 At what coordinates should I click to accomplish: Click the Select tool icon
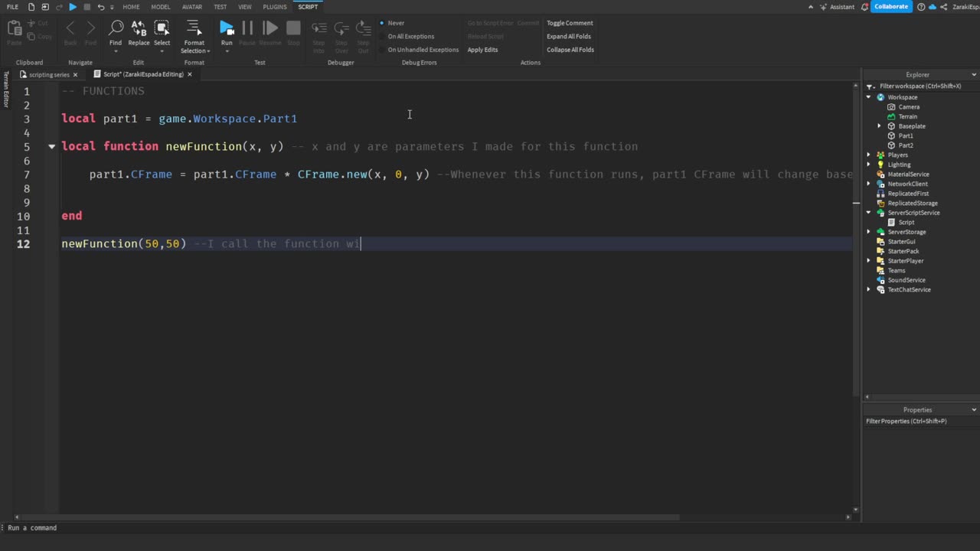click(162, 29)
